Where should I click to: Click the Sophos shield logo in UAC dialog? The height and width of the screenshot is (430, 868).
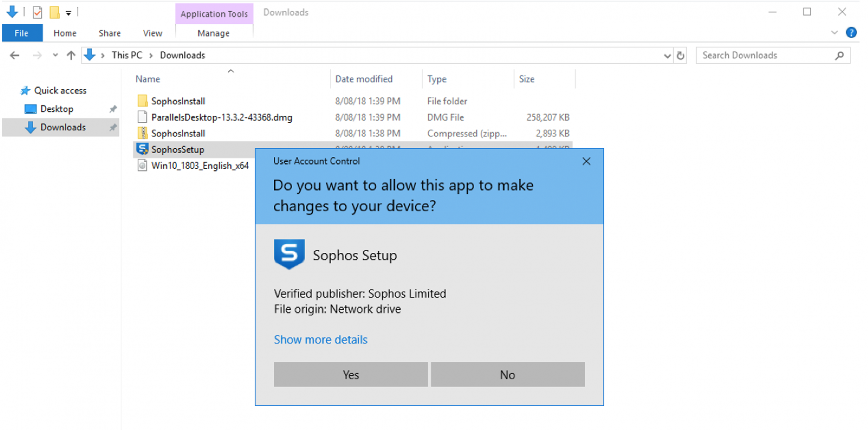(289, 255)
